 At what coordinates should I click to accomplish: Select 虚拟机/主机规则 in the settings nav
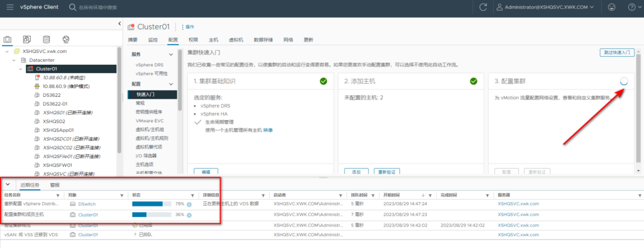pyautogui.click(x=152, y=138)
